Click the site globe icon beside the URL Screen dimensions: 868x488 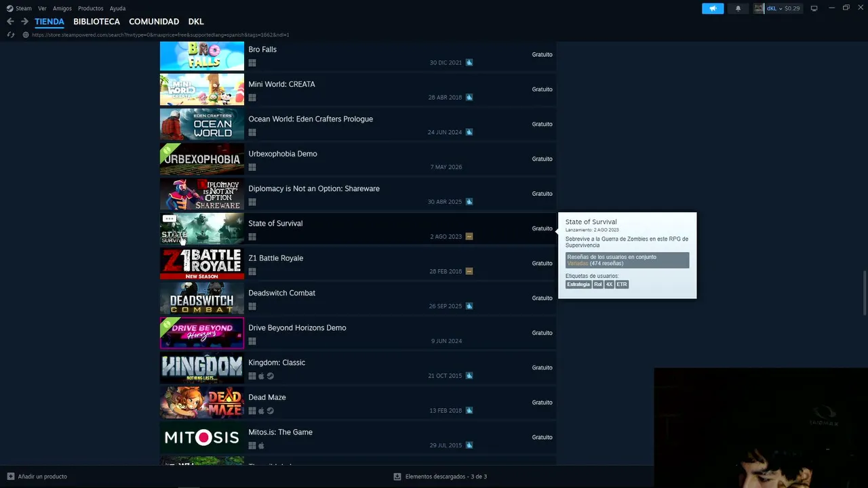coord(26,35)
